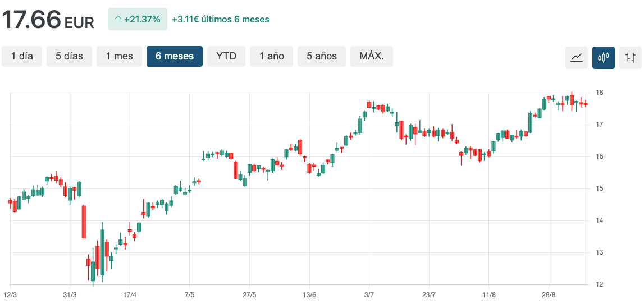Screen dimensions: 644x304
Task: Show the 5 años range
Action: click(x=322, y=56)
